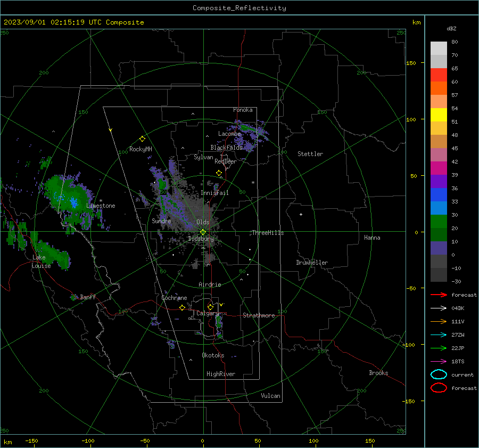Viewport: 479px width, 448px height.
Task: Select the 80 dBZ light gray swatch
Action: [439, 48]
